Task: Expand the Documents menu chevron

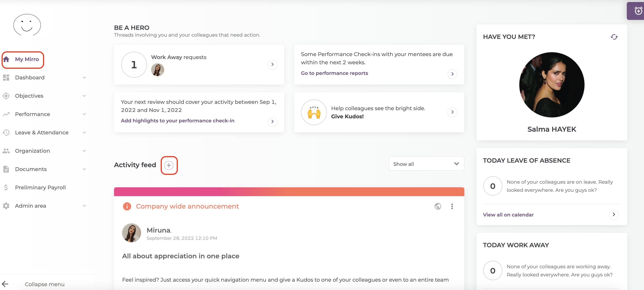Action: coord(84,169)
